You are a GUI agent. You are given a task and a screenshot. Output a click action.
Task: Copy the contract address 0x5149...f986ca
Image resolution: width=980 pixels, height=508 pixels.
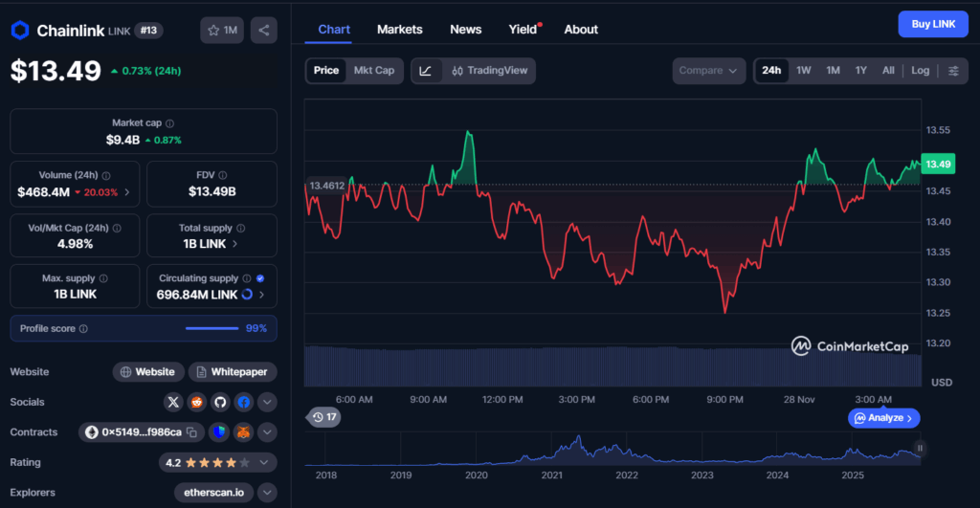[191, 432]
